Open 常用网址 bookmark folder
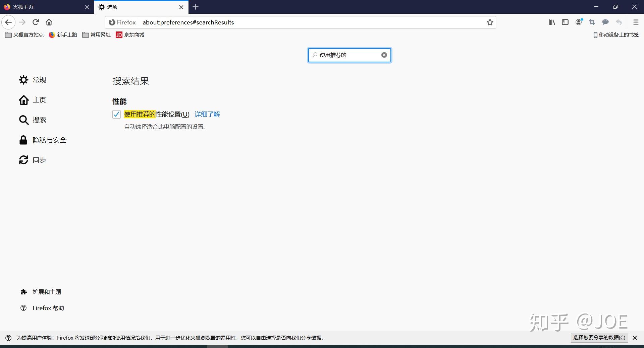The image size is (644, 348). tap(97, 35)
